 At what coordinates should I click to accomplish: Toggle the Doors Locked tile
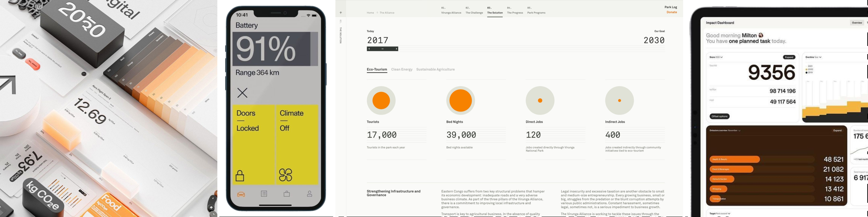tap(254, 145)
